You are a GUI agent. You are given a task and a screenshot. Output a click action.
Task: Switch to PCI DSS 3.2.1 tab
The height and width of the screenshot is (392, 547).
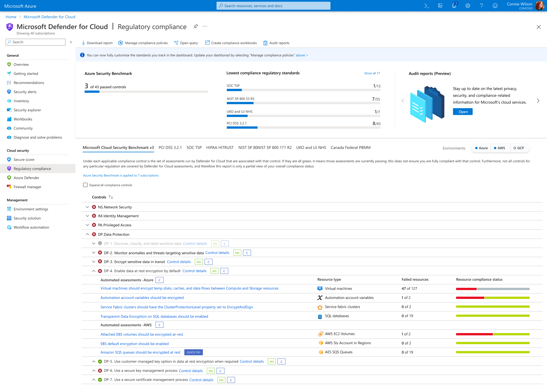170,147
